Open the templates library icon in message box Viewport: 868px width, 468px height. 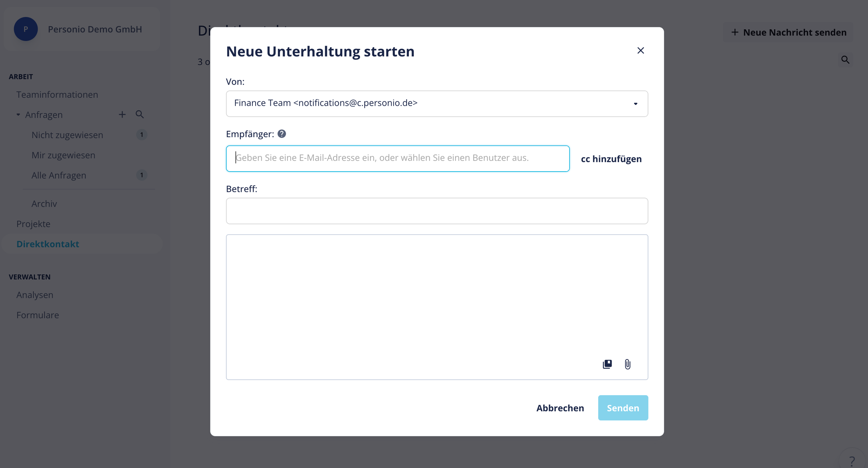[607, 364]
